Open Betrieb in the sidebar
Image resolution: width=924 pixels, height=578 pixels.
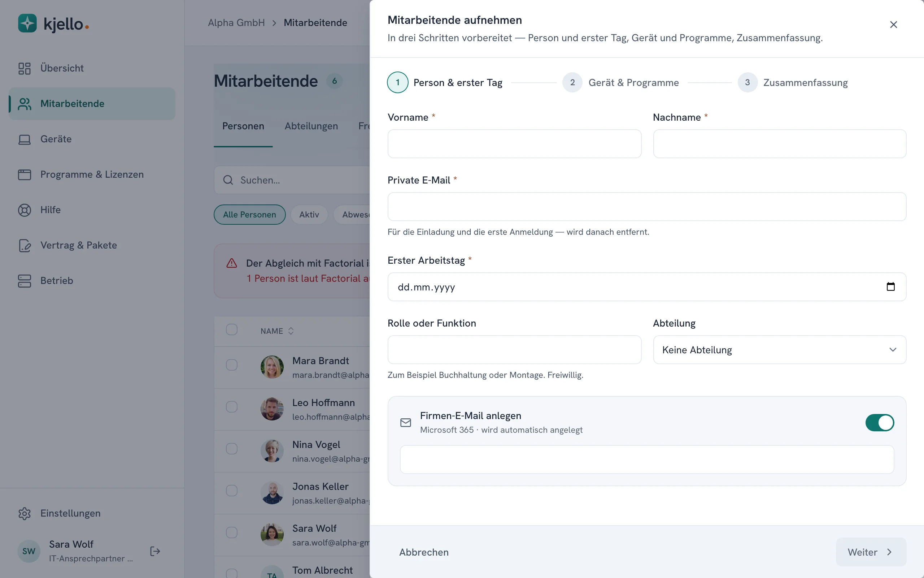click(92, 281)
